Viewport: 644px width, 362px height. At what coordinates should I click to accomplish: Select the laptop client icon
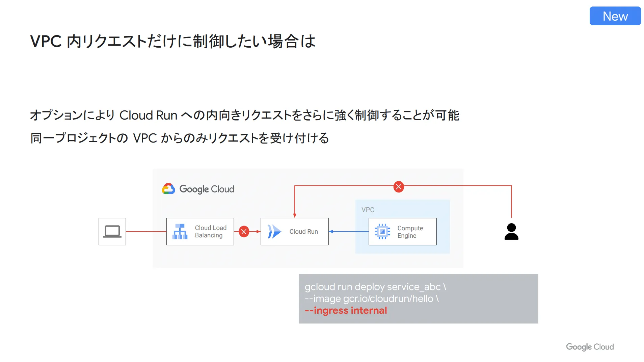pyautogui.click(x=112, y=231)
